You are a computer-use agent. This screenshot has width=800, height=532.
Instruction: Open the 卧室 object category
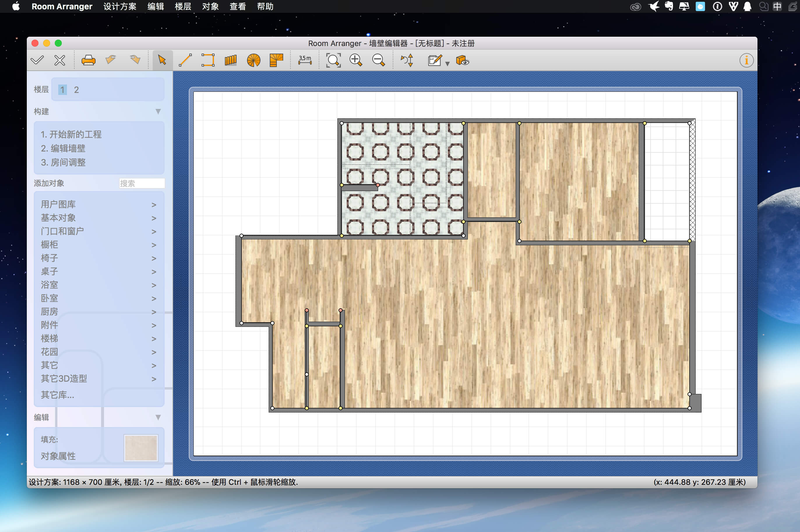tap(99, 298)
